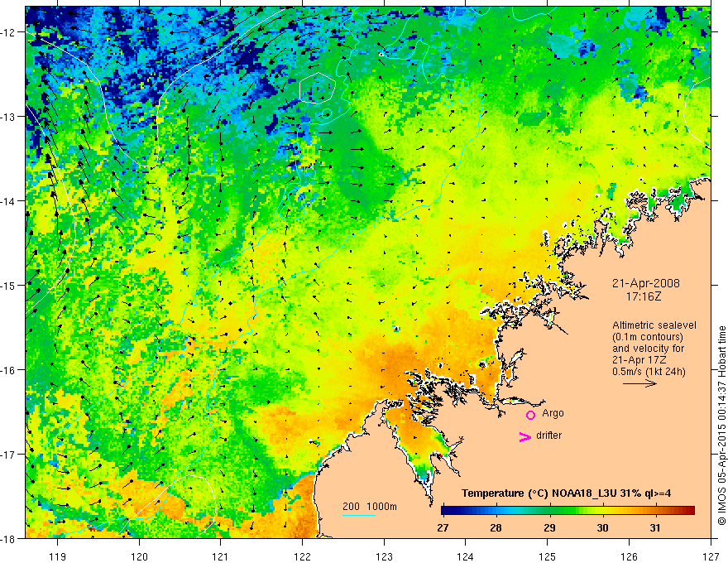Click the -12 latitude axis label
This screenshot has width=728, height=563.
click(x=10, y=32)
